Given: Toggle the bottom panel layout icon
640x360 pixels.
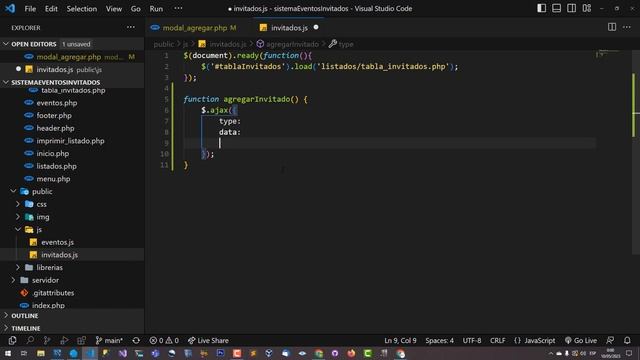Looking at the screenshot, I should click(556, 8).
